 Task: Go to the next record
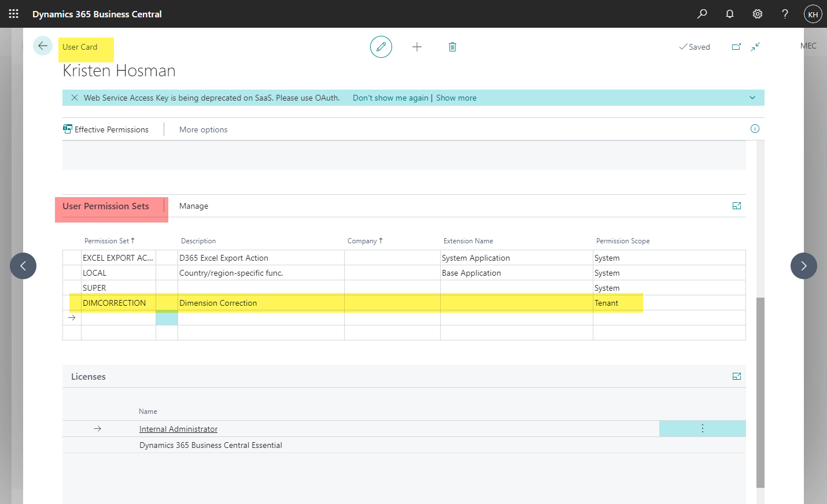[x=804, y=266]
